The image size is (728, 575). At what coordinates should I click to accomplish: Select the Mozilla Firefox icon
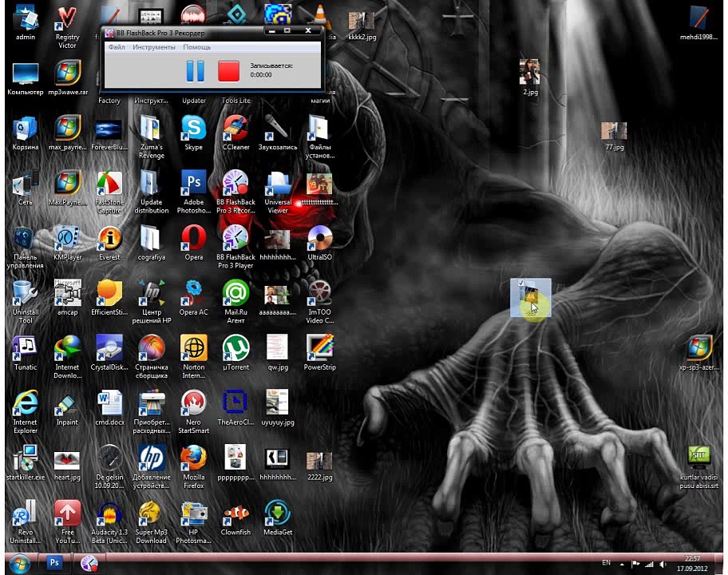(x=194, y=466)
